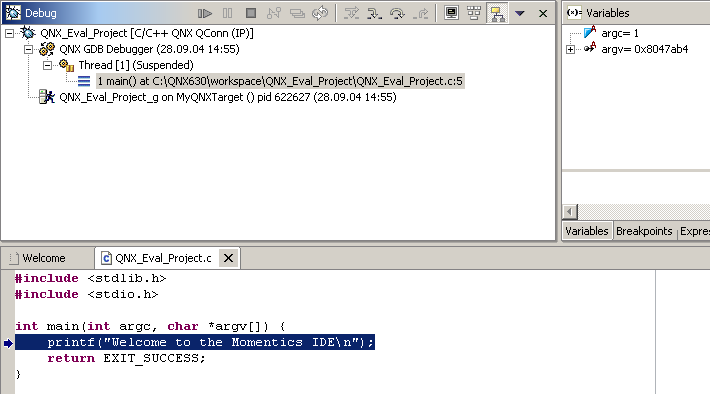
Task: Terminate the debug session with stop button
Action: 251,14
